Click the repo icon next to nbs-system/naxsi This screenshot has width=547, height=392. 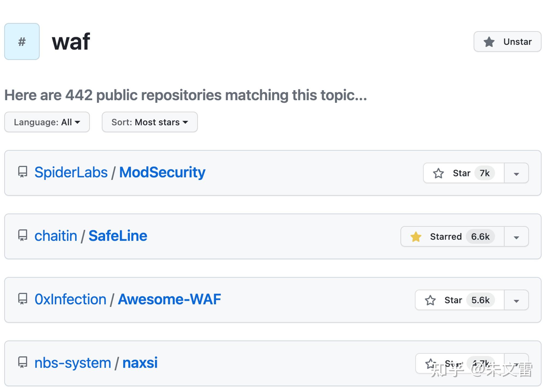point(23,363)
